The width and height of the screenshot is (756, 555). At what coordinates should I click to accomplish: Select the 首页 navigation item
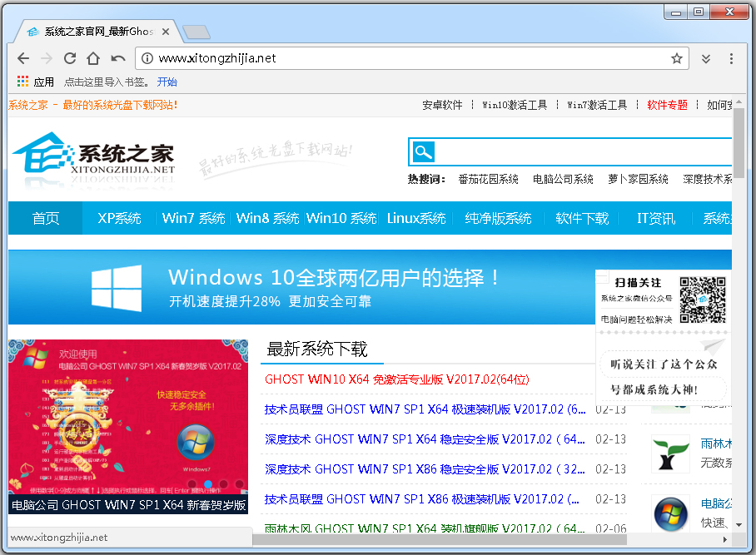46,218
